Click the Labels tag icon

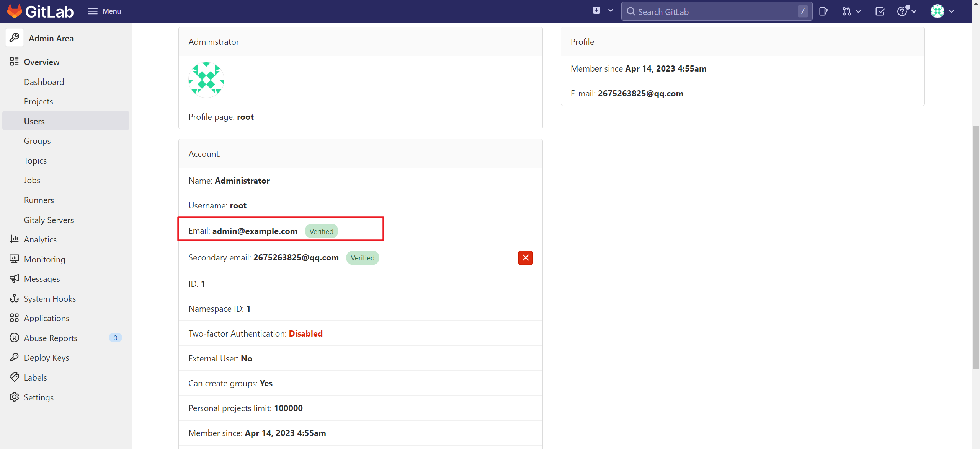tap(14, 377)
